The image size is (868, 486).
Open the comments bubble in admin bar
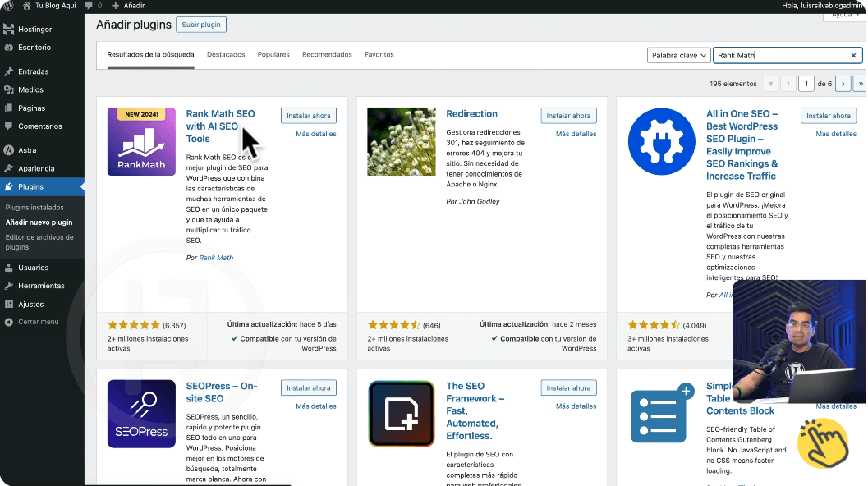click(x=89, y=6)
